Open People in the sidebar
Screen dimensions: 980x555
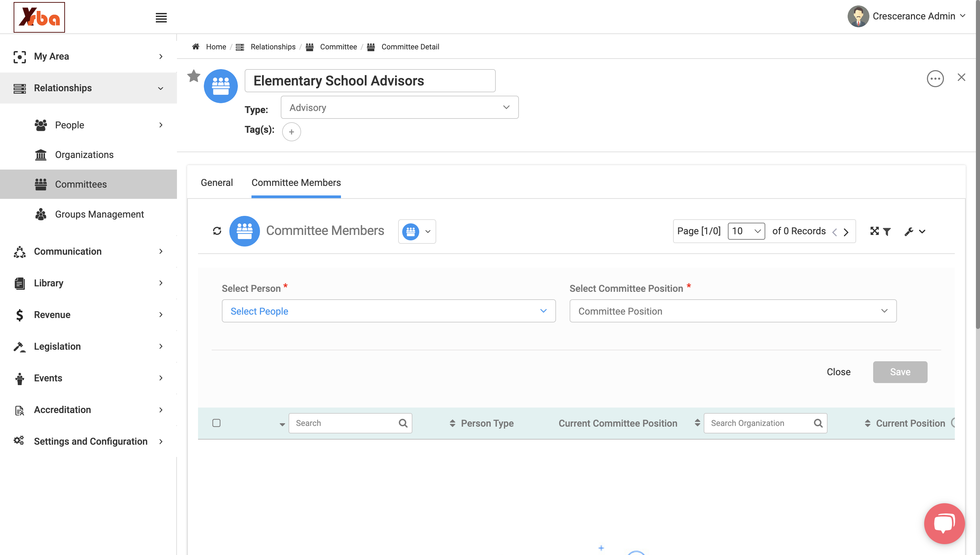click(88, 125)
